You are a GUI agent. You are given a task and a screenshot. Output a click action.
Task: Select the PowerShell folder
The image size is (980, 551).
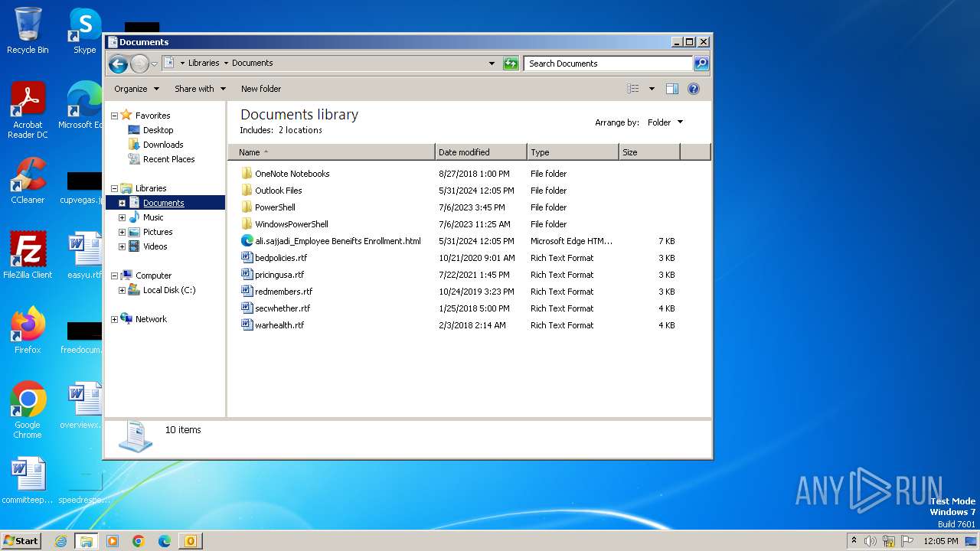(x=275, y=207)
